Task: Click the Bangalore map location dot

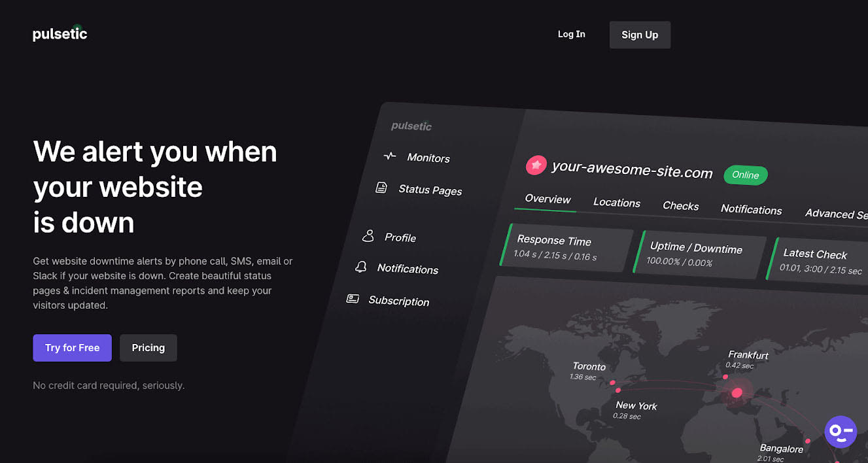Action: pos(808,441)
